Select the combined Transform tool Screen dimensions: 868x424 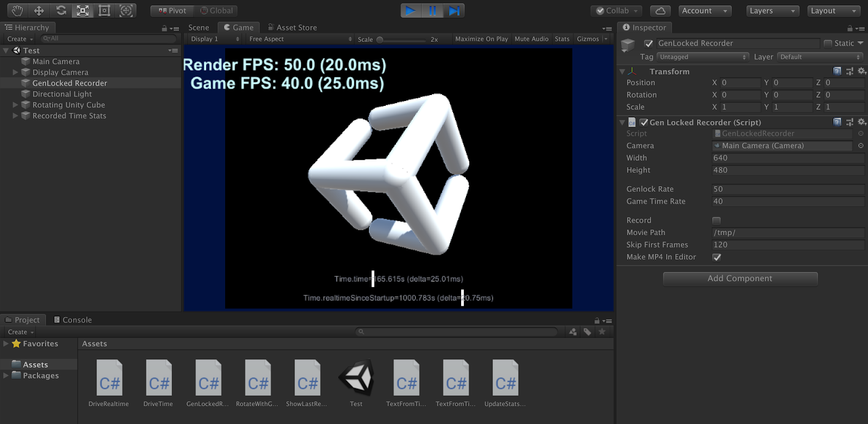126,10
